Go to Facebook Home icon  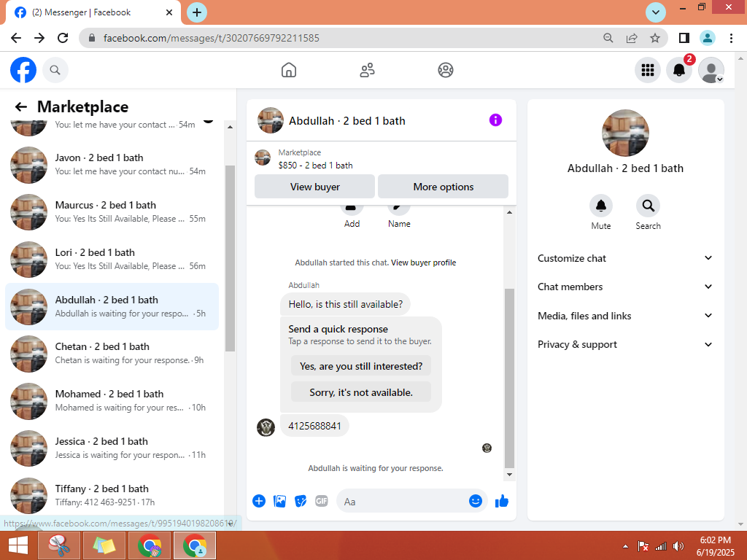point(289,70)
